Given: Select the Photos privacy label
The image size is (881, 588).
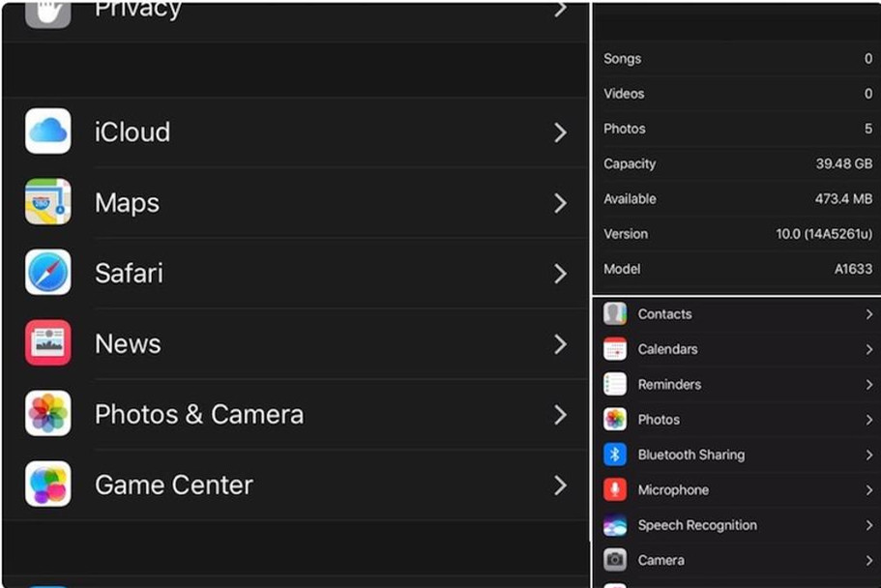Looking at the screenshot, I should [x=659, y=420].
